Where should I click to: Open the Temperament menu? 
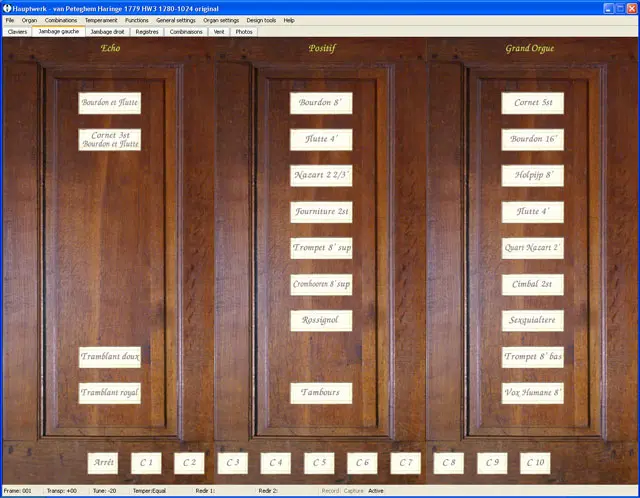click(x=100, y=20)
